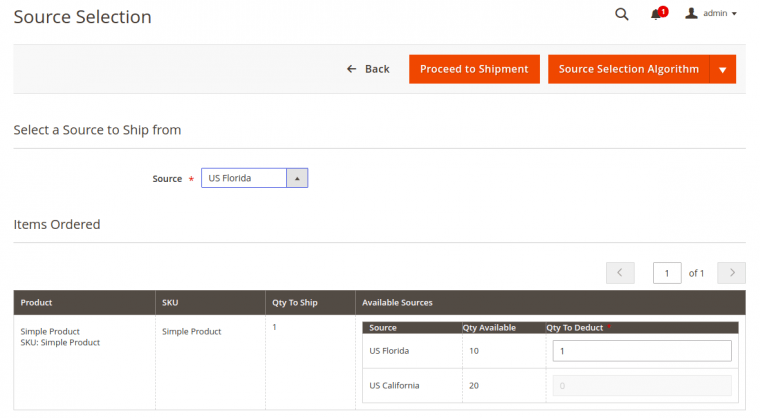Select the Qty To Ship column header
Viewport: 760px width, 418px height.
[310, 303]
